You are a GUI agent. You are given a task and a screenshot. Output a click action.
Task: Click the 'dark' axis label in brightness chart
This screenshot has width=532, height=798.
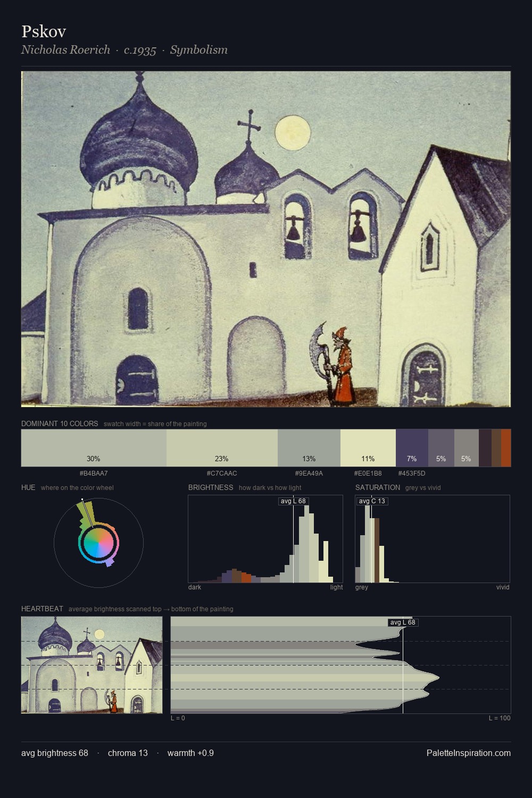[195, 587]
